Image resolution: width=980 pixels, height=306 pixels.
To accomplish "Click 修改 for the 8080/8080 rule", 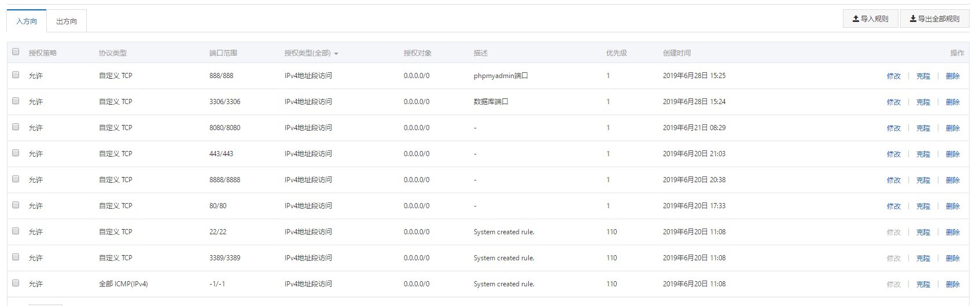I will click(894, 128).
